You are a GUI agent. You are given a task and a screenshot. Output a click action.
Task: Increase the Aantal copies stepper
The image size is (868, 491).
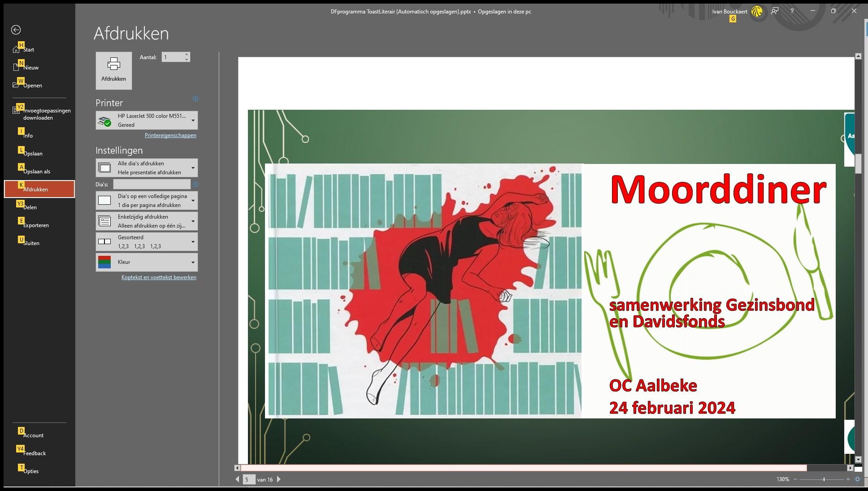(x=187, y=55)
